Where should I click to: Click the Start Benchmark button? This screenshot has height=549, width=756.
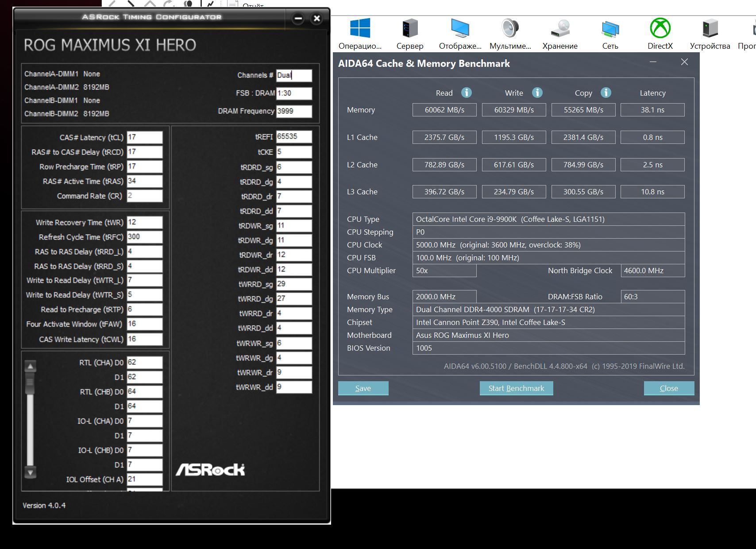click(516, 388)
